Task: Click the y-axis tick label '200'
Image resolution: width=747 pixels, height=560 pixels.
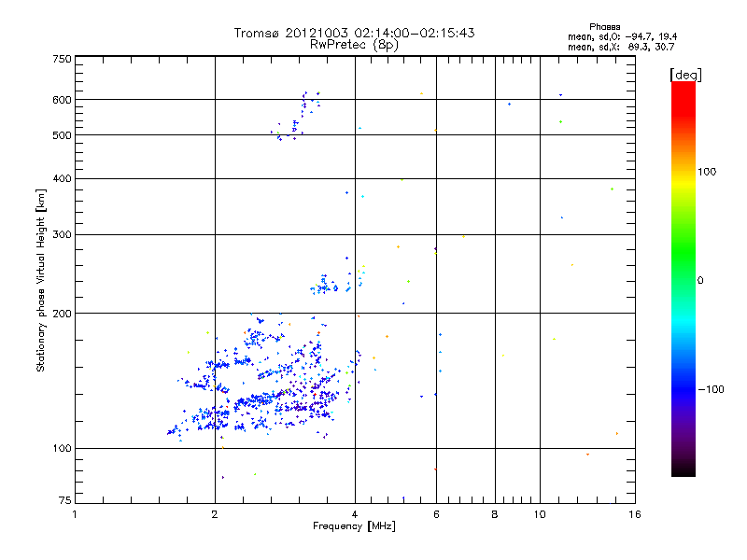Action: [62, 314]
